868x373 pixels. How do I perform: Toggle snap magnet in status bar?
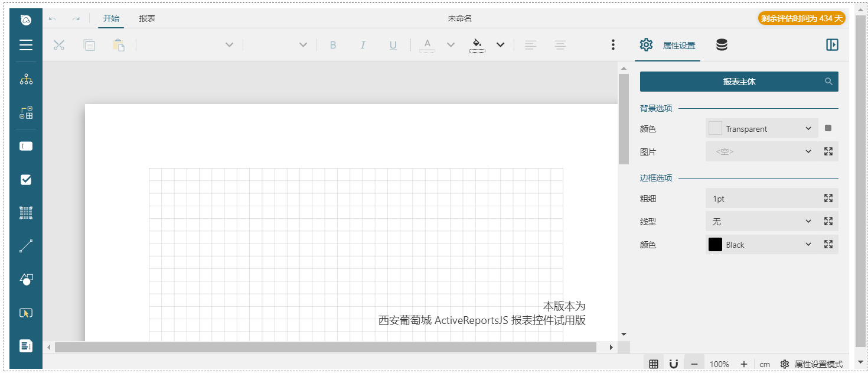click(x=674, y=364)
